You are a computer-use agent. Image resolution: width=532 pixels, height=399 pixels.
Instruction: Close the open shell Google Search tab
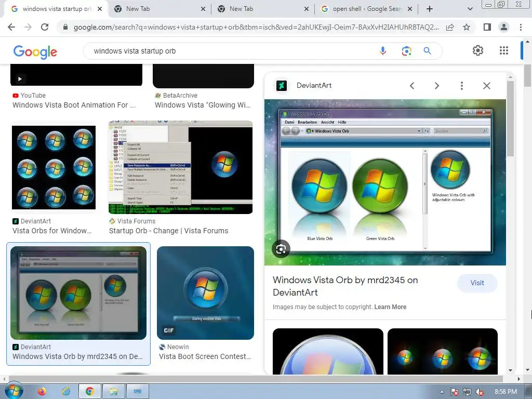click(410, 9)
